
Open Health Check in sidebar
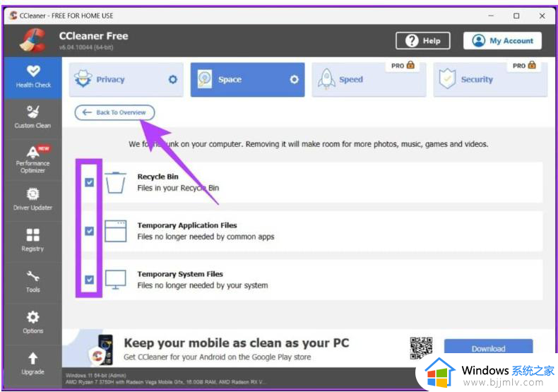(x=33, y=78)
